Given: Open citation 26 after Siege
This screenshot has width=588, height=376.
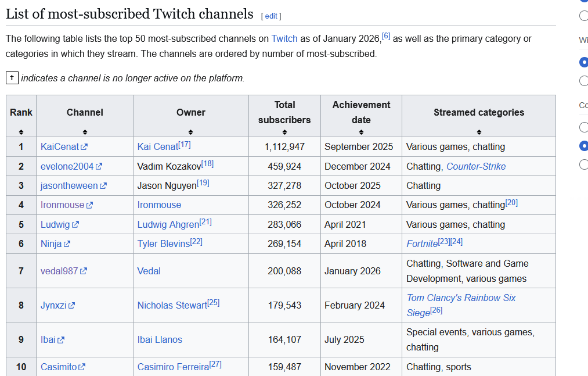Looking at the screenshot, I should click(x=437, y=310).
